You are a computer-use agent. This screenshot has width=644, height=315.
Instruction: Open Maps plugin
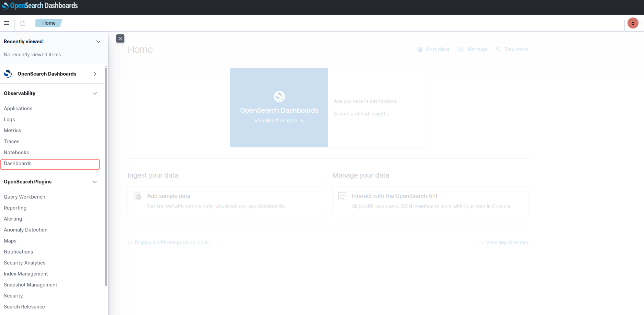coord(10,241)
